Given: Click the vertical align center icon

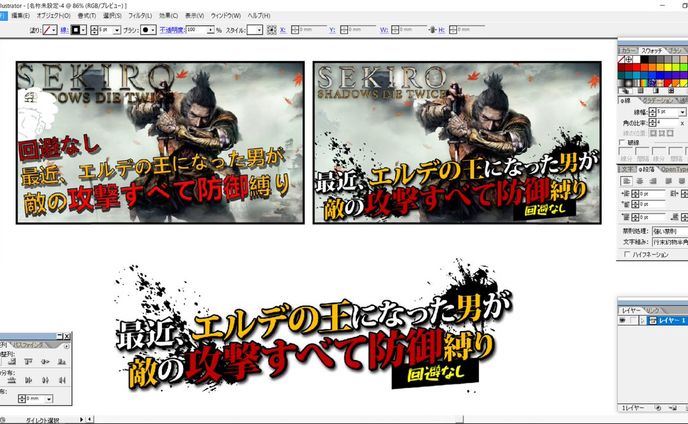Looking at the screenshot, I should pos(45,362).
